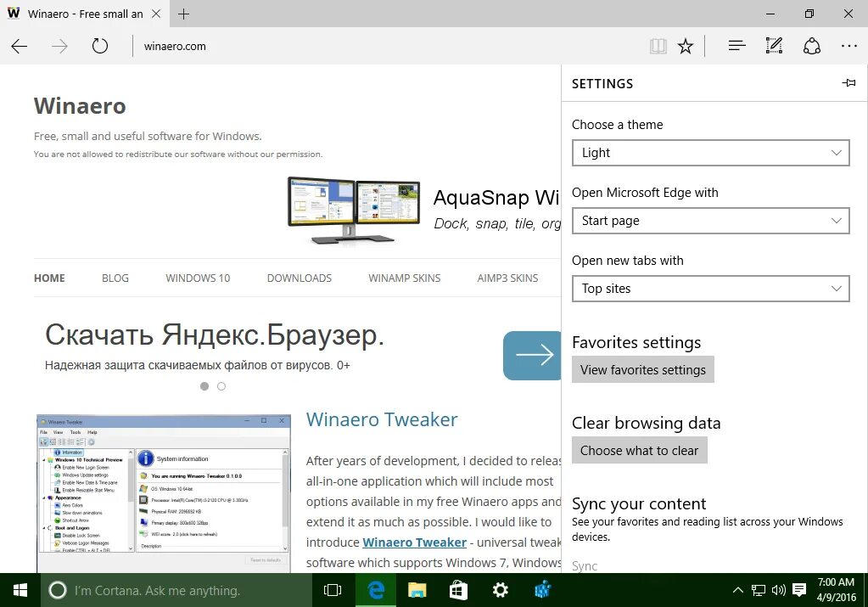The image size is (868, 607).
Task: Click bold Winaero Tweaker link in article
Action: (x=415, y=542)
